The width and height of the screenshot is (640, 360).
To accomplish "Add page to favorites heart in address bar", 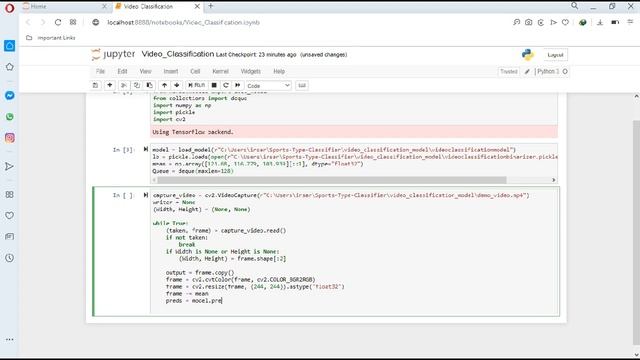I will pos(565,22).
